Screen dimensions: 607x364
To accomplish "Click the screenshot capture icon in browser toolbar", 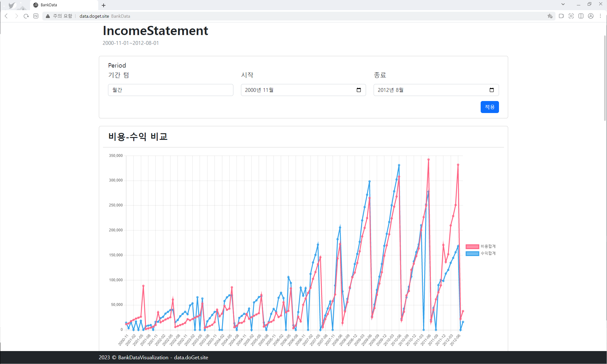I will tap(571, 16).
